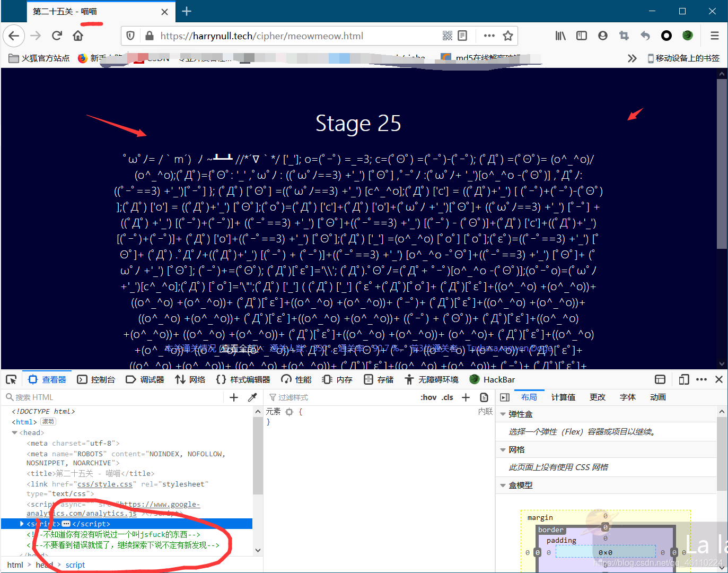Open 移动设备上的书签 bookmarks

tap(683, 58)
